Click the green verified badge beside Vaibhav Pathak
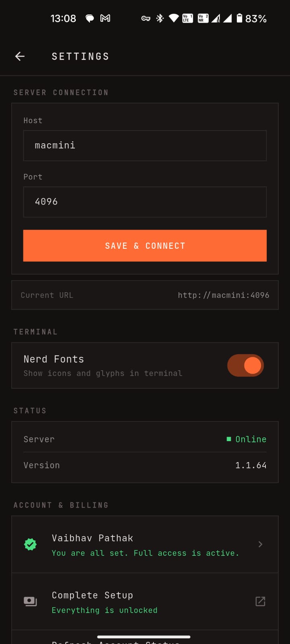The image size is (290, 644). (30, 544)
